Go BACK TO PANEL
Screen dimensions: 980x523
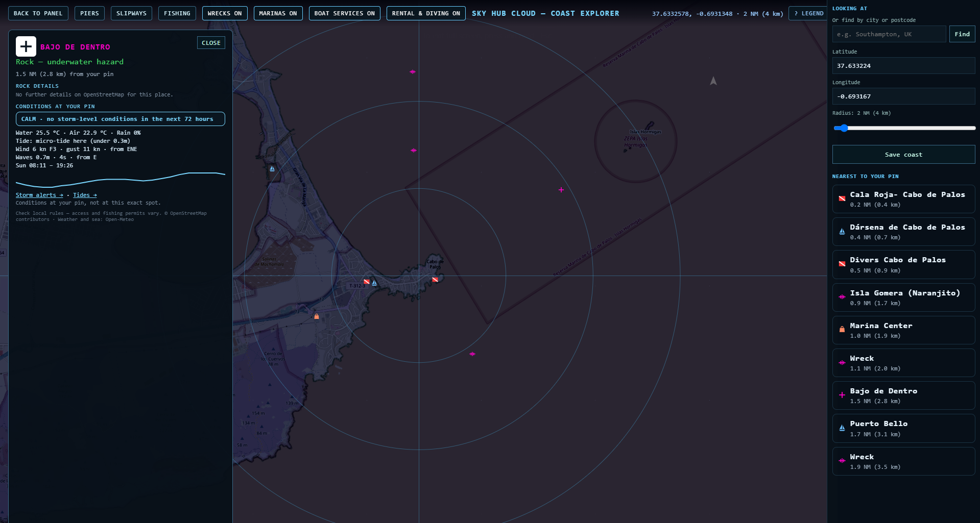coord(38,13)
